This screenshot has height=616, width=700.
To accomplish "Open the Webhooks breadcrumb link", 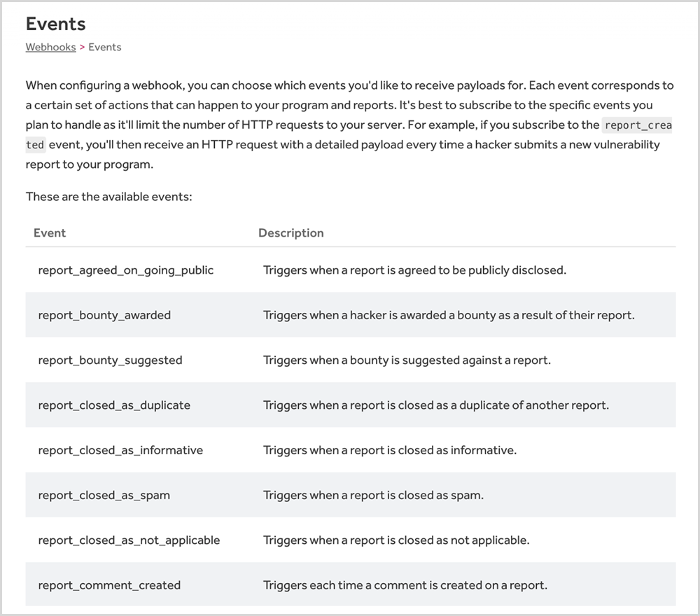I will pos(50,47).
